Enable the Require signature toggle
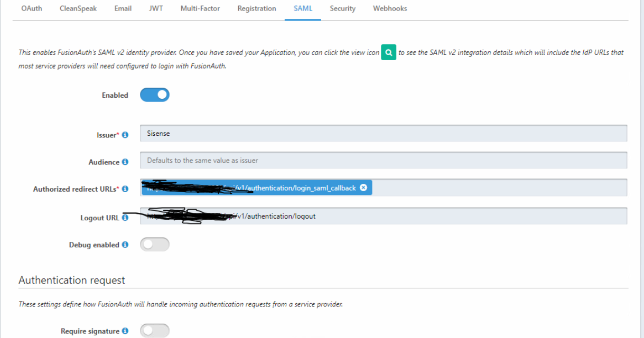Screen dimensions: 644x338 (155, 331)
